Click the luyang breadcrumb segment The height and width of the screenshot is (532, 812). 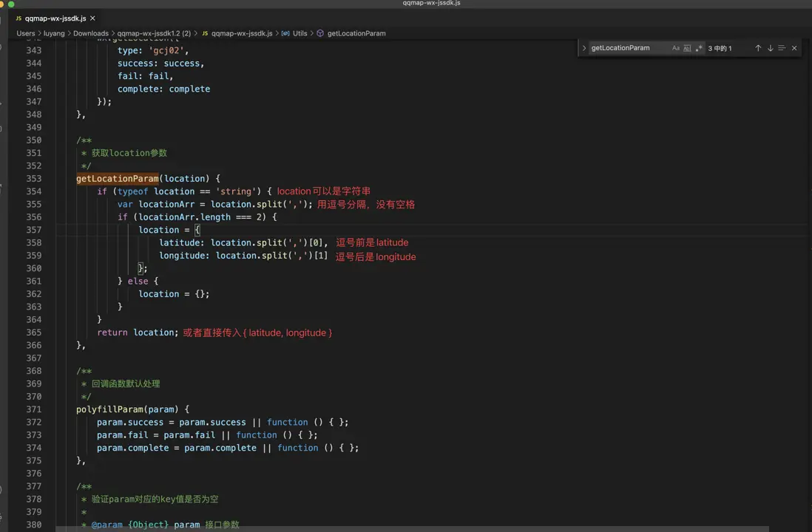tap(54, 33)
